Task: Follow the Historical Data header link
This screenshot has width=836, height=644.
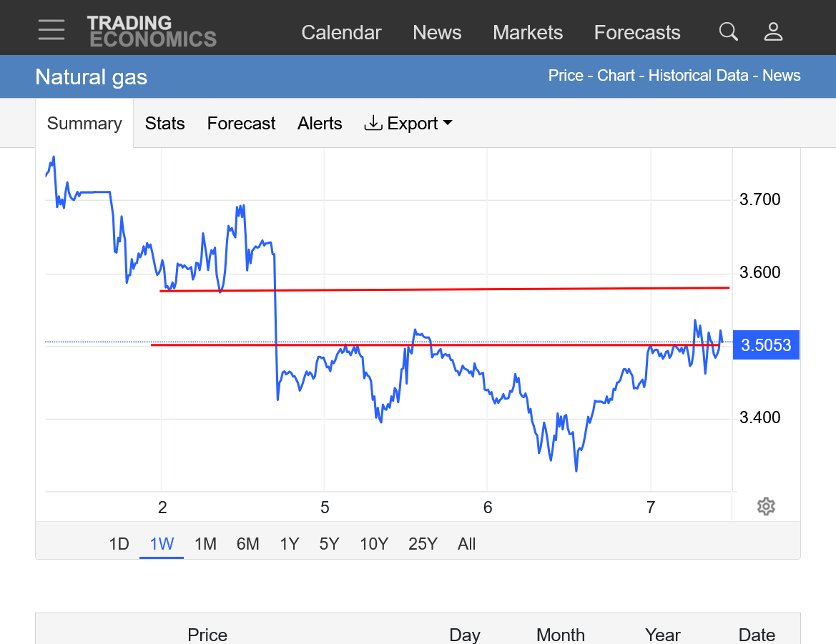Action: click(698, 76)
